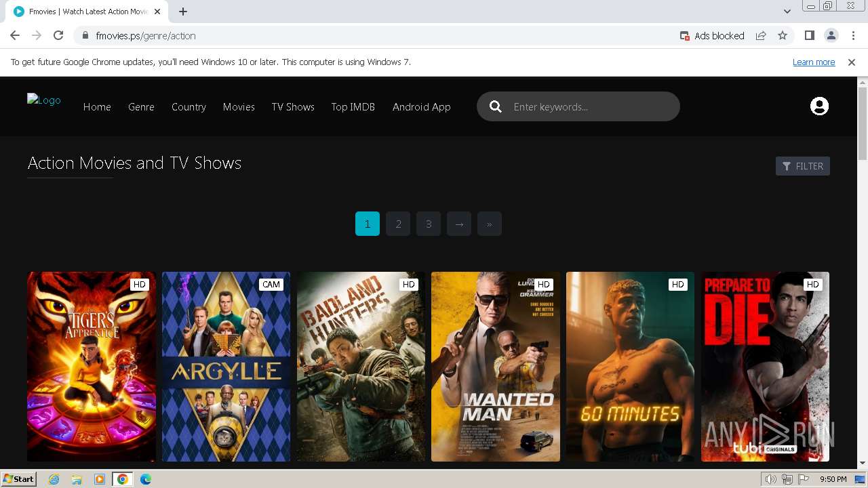The height and width of the screenshot is (488, 868).
Task: Open network icon in system tray
Action: [x=787, y=479]
